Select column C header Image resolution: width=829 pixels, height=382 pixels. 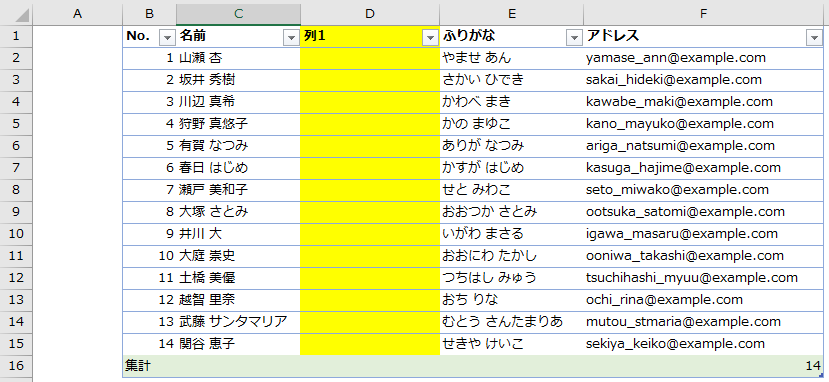238,14
